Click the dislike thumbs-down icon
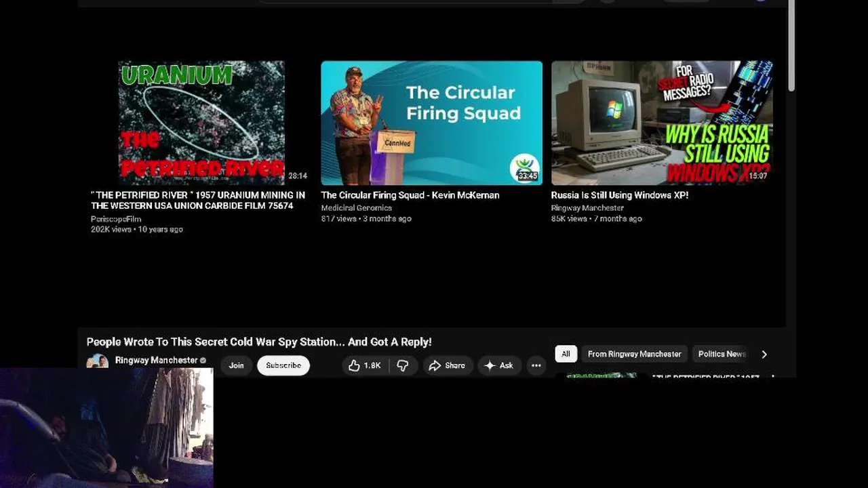Image resolution: width=868 pixels, height=488 pixels. 403,365
